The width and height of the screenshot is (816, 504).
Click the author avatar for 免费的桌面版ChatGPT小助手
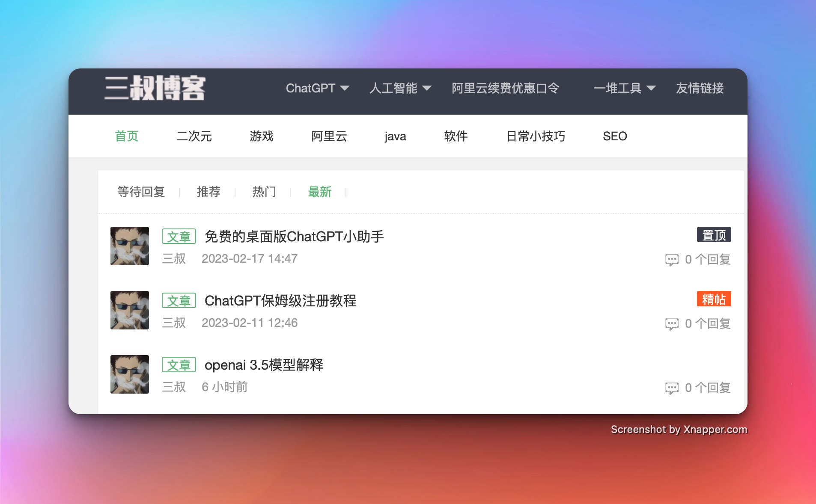tap(130, 246)
